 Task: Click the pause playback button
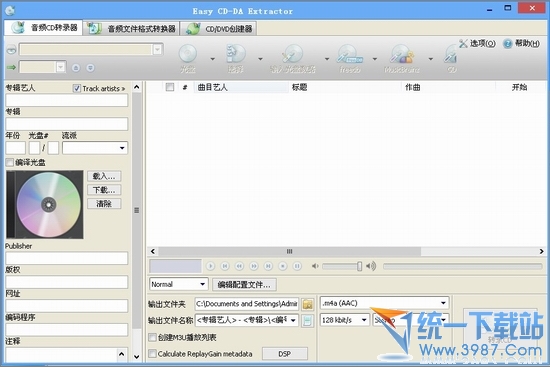pos(297,266)
